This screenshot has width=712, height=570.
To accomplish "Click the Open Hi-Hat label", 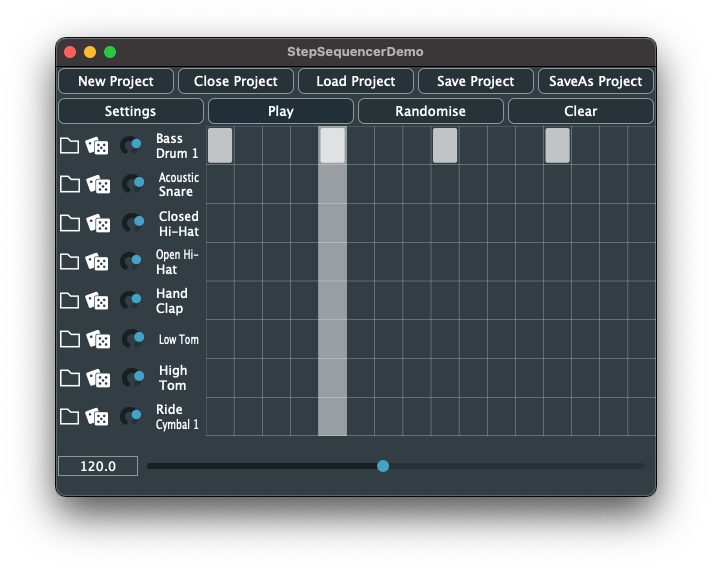I will pos(177,262).
